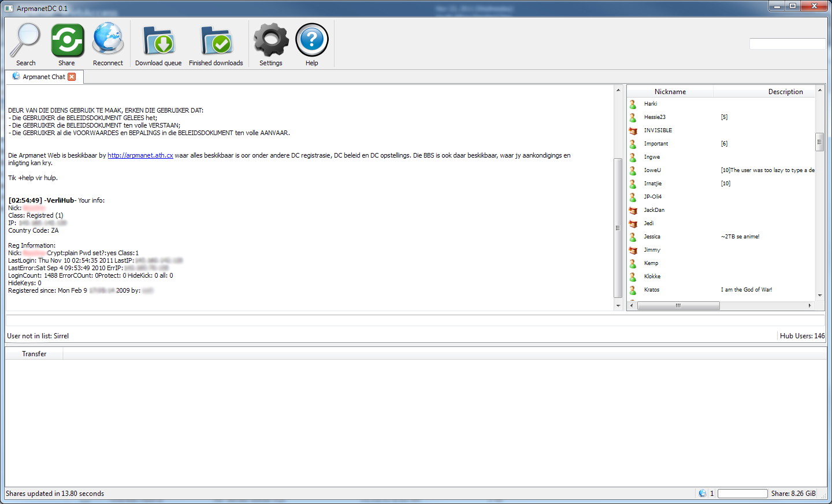Click the user icon beside Kemp
Image resolution: width=832 pixels, height=504 pixels.
(x=633, y=263)
